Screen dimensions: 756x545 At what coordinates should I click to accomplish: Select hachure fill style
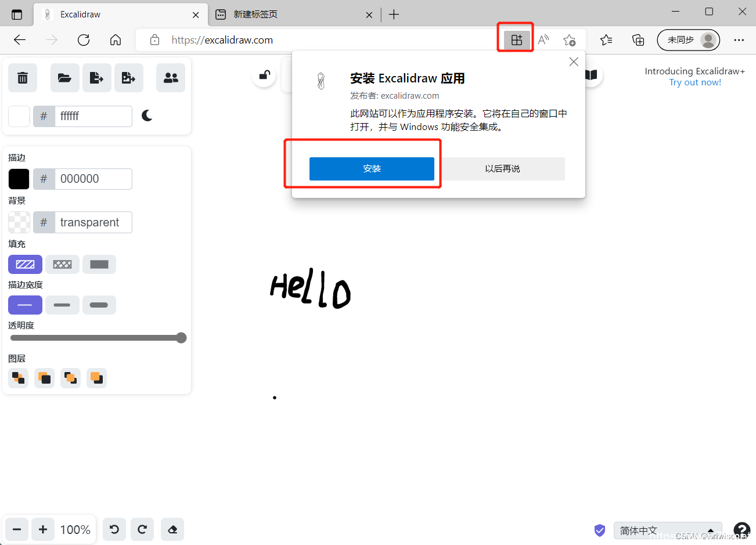tap(25, 264)
